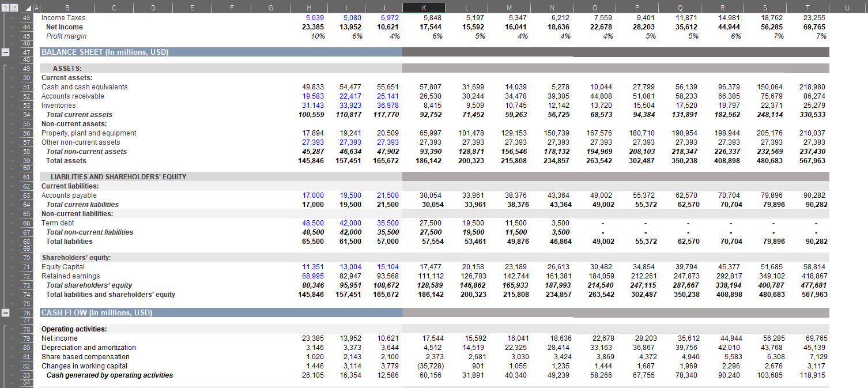Select PP&E value 210,037 in column T
The width and height of the screenshot is (868, 388).
click(x=813, y=133)
